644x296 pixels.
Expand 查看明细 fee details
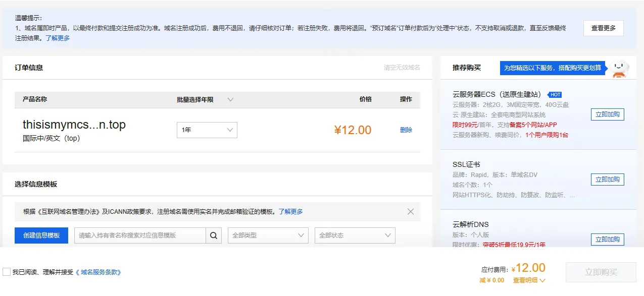(x=529, y=280)
